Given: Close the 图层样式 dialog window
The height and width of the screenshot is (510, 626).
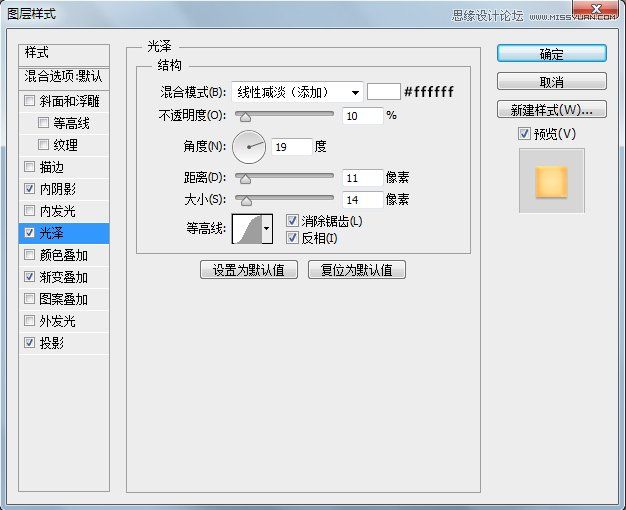Looking at the screenshot, I should click(x=596, y=9).
